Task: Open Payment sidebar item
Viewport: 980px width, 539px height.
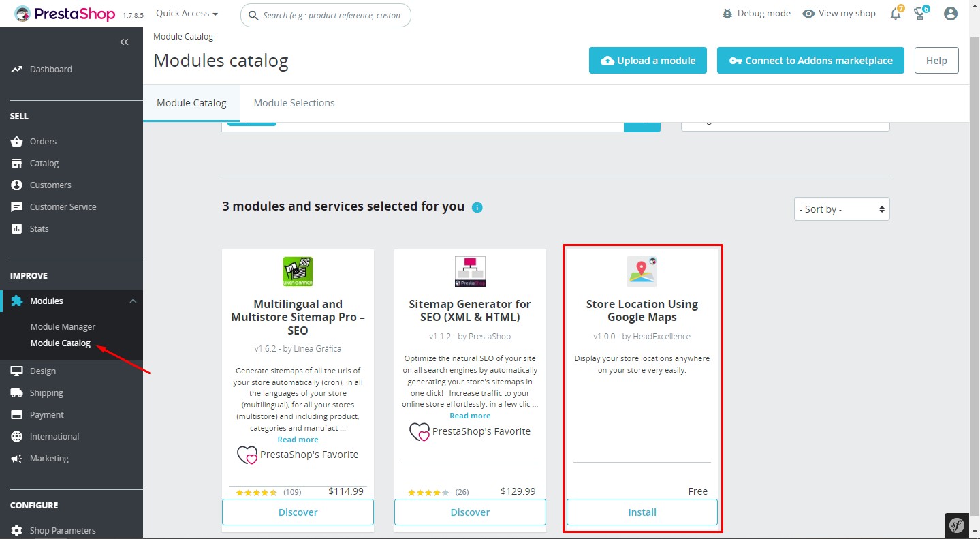Action: click(x=47, y=414)
